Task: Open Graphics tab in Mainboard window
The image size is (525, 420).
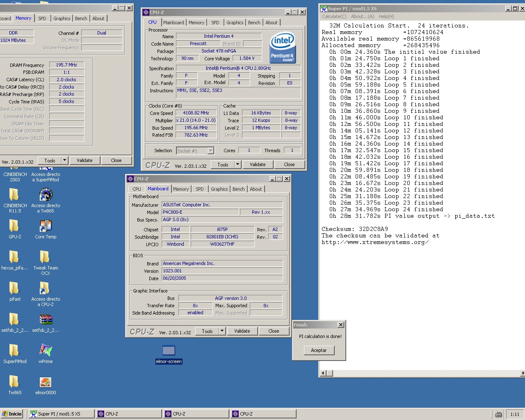Action: [x=219, y=189]
